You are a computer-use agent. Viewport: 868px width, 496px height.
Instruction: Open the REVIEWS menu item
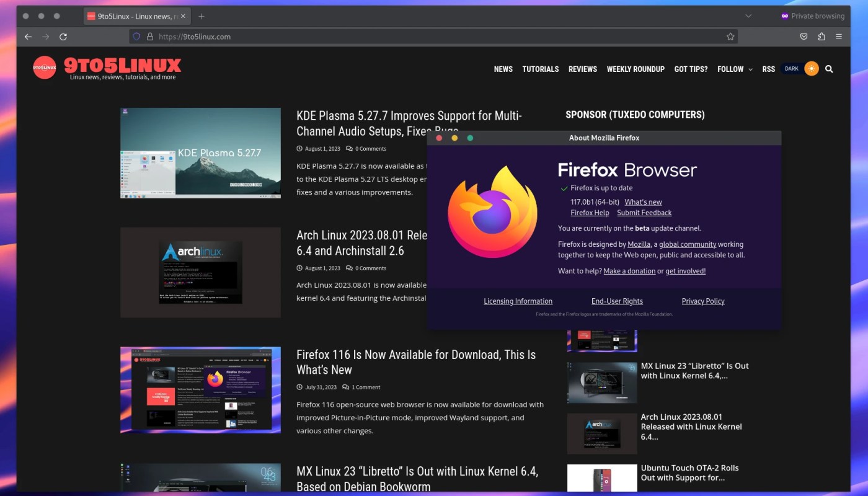[583, 69]
